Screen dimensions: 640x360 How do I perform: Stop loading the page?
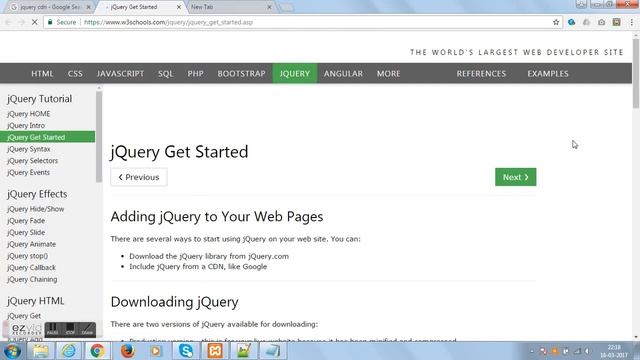(x=35, y=22)
